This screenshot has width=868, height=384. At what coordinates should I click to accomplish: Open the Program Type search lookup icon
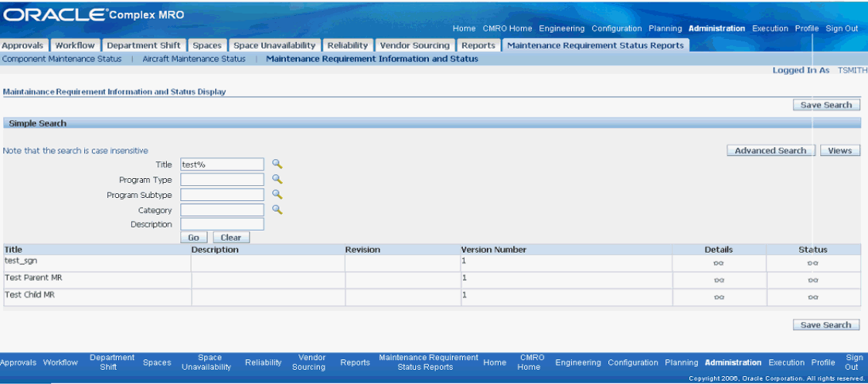pyautogui.click(x=277, y=180)
